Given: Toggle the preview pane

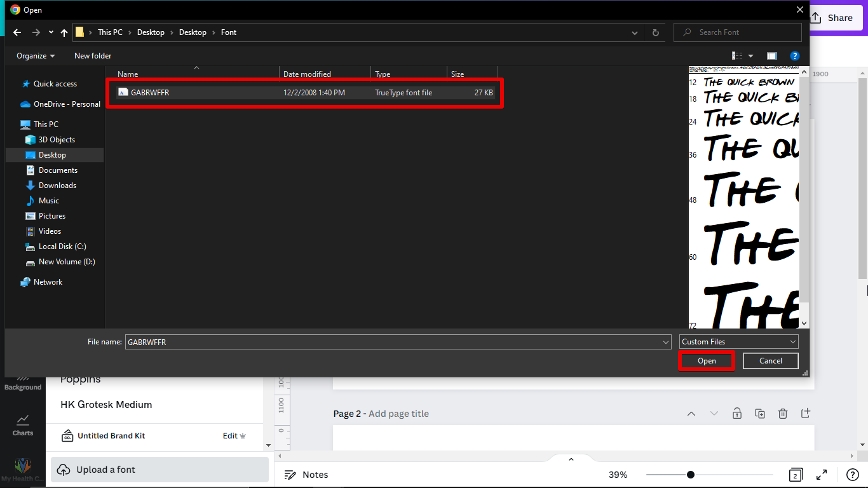Looking at the screenshot, I should (x=772, y=56).
